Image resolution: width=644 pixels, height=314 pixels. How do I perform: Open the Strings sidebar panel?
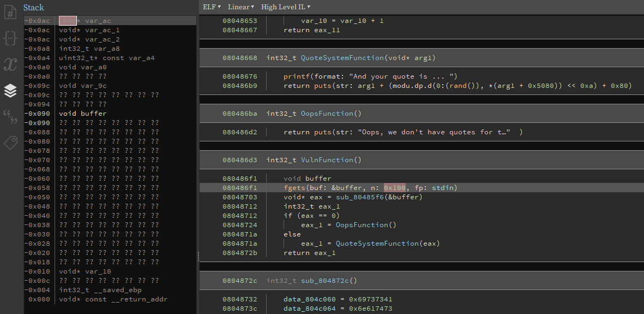[10, 116]
